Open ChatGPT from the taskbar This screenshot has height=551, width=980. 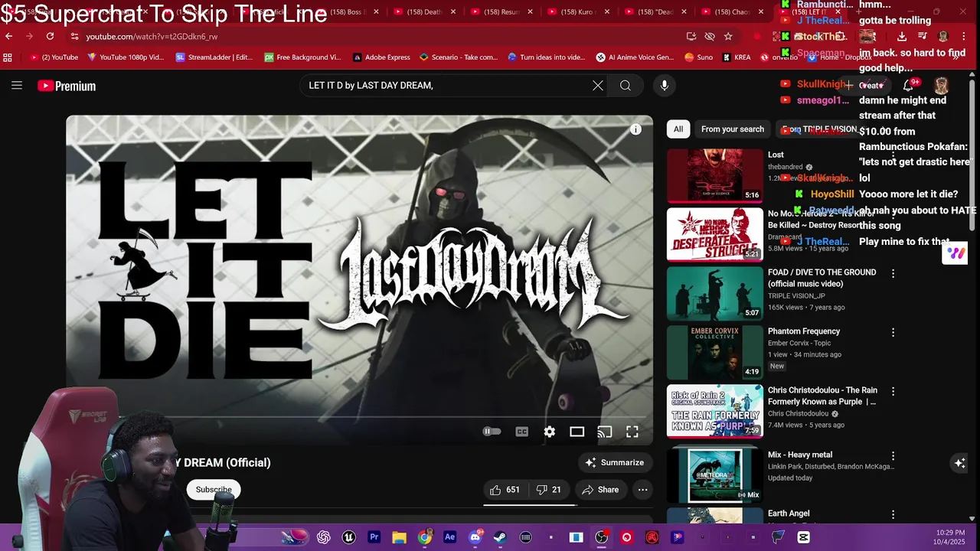324,537
